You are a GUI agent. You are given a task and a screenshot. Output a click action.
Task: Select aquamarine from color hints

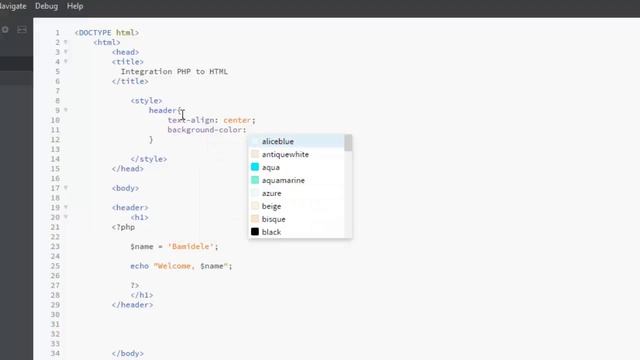coord(297,180)
